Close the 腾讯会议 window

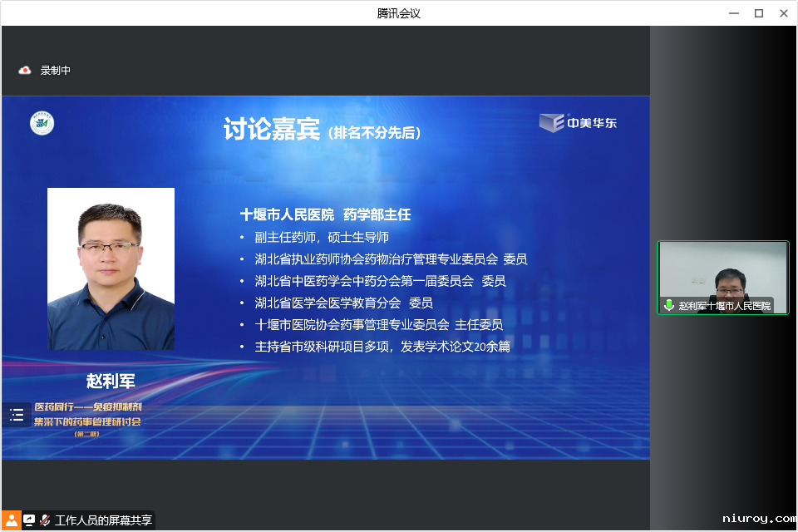(783, 13)
